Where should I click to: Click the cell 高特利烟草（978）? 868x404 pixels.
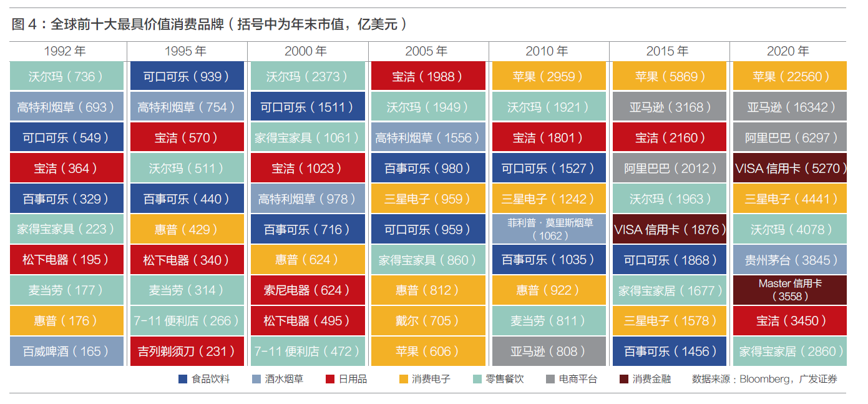point(308,199)
